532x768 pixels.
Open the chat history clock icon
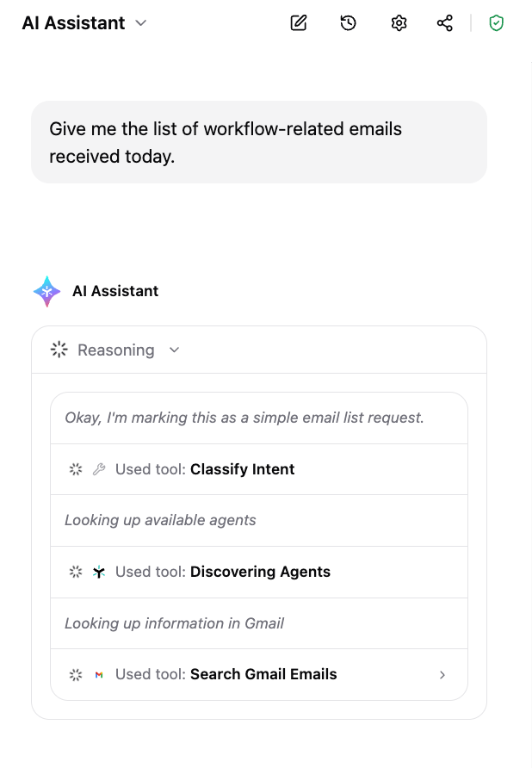[x=348, y=23]
